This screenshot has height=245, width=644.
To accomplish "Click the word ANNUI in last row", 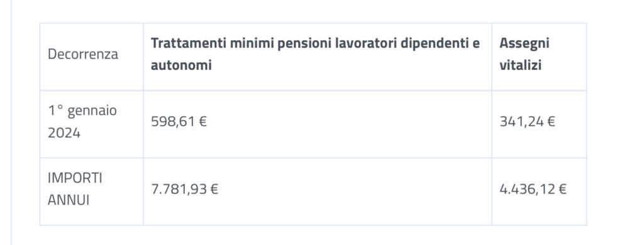I will pyautogui.click(x=69, y=200).
